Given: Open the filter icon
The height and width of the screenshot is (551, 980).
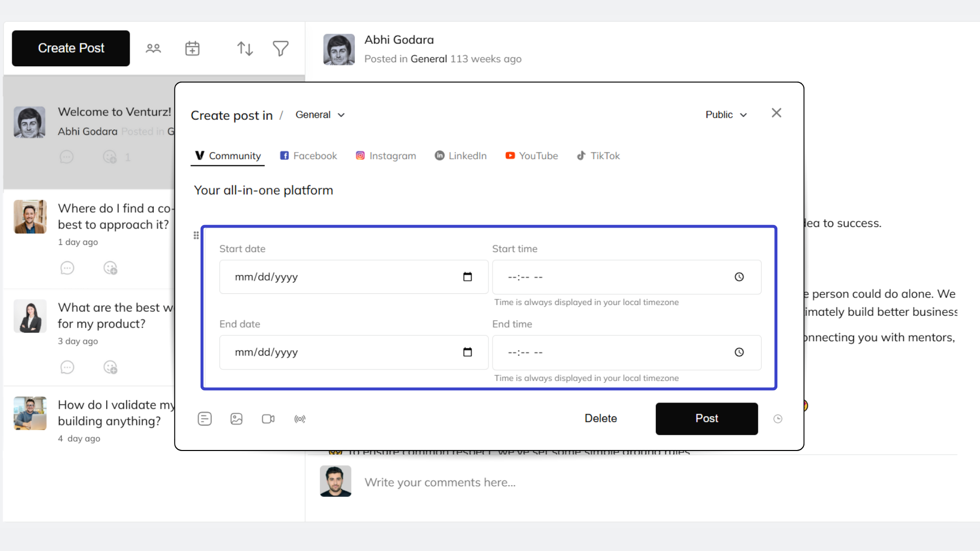Looking at the screenshot, I should tap(280, 48).
